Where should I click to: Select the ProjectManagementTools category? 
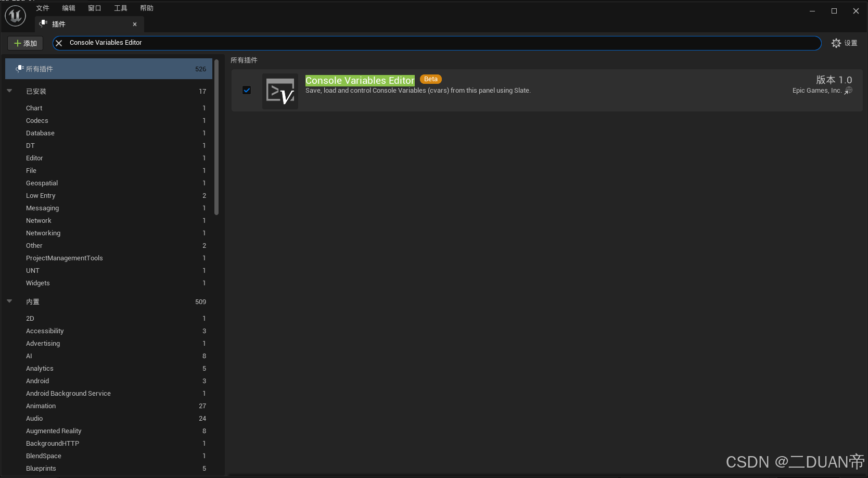[109, 258]
